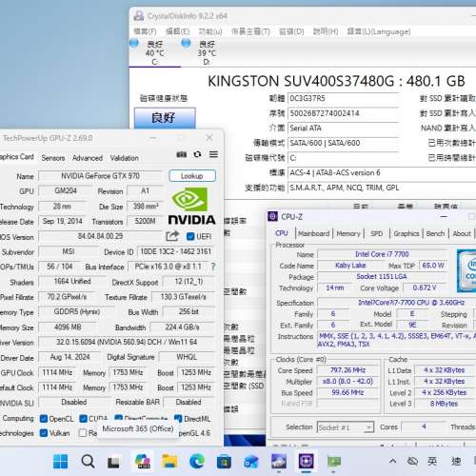Toggle the UEFI checkbox in GPU-Z

[x=190, y=236]
